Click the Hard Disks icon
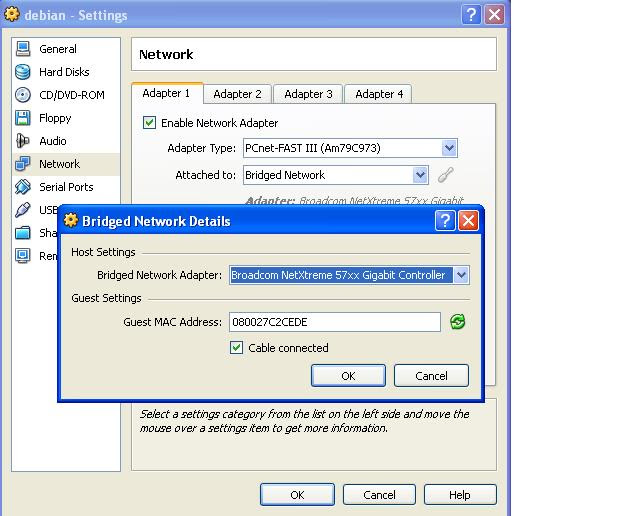Viewport: 640px width, 516px height. point(23,72)
